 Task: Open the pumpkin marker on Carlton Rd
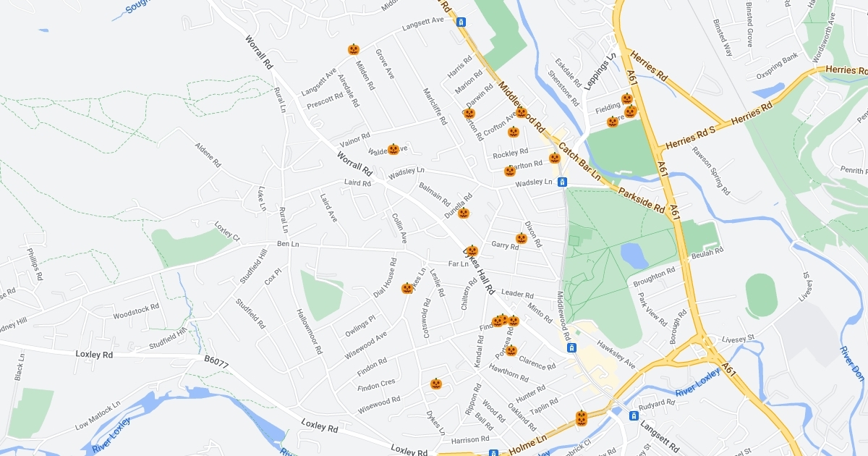click(x=469, y=114)
